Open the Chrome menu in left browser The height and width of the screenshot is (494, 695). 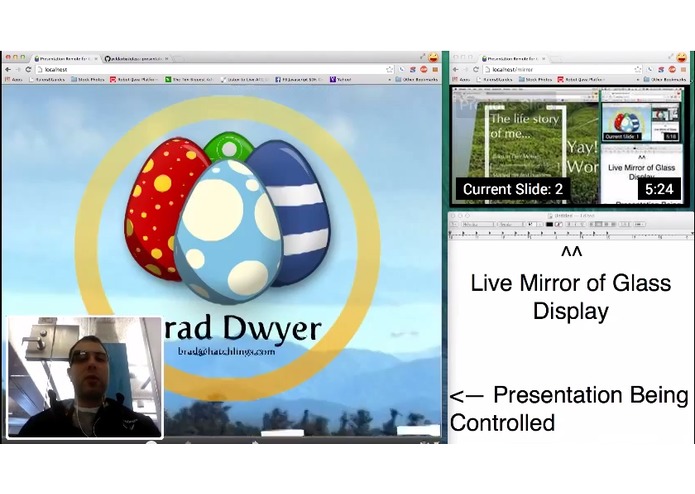pyautogui.click(x=435, y=70)
